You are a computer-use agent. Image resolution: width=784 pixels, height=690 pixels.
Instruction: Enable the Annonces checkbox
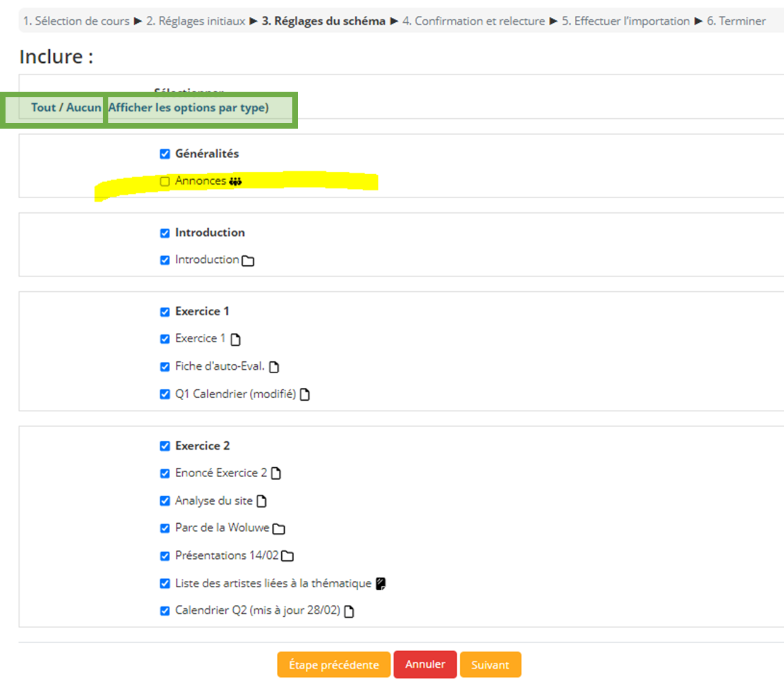[x=165, y=182]
